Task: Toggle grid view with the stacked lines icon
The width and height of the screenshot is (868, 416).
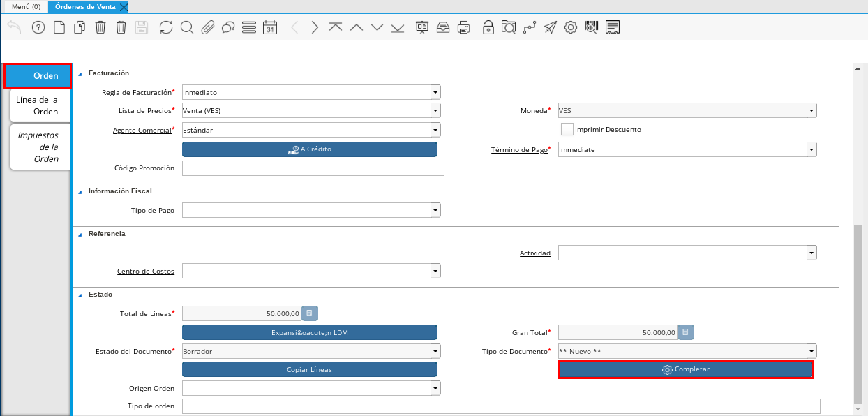Action: pyautogui.click(x=249, y=27)
